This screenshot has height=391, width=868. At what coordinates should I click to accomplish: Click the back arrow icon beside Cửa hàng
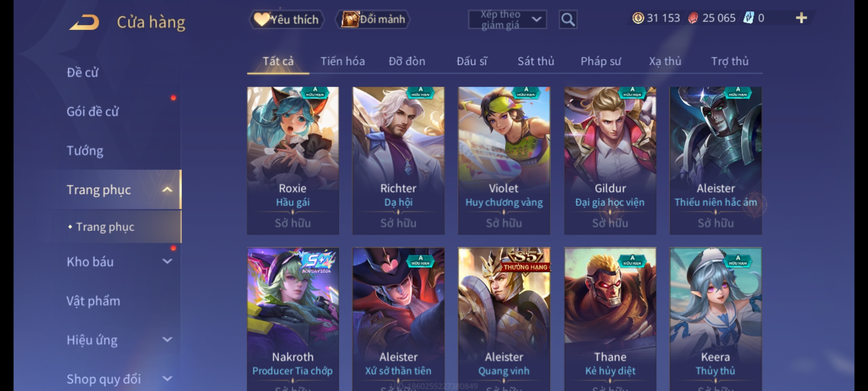84,22
